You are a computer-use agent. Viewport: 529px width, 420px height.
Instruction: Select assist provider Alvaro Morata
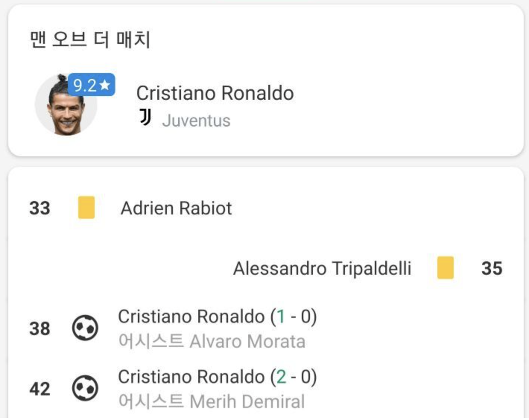pyautogui.click(x=247, y=341)
